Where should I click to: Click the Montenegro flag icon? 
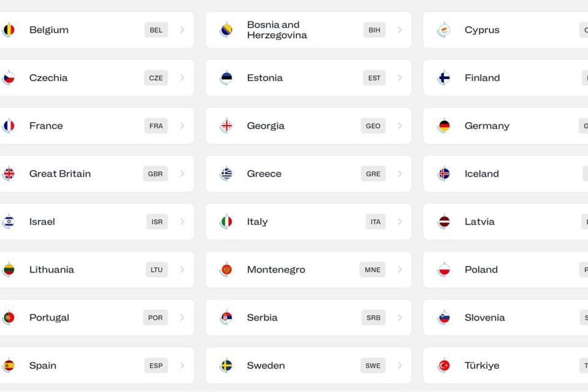pyautogui.click(x=227, y=269)
